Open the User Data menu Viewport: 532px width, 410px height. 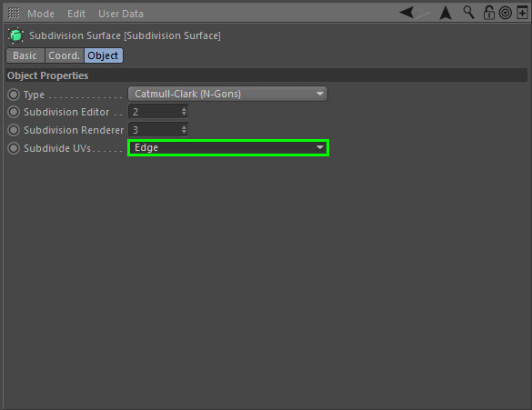click(x=121, y=14)
